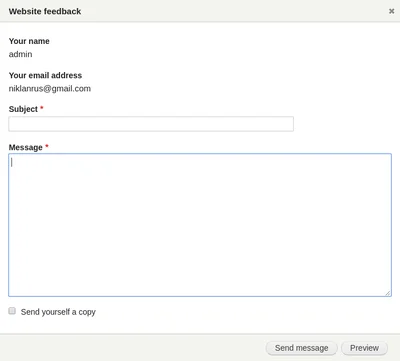Click the blinking text cursor in Message box
This screenshot has height=361, width=400.
12,162
